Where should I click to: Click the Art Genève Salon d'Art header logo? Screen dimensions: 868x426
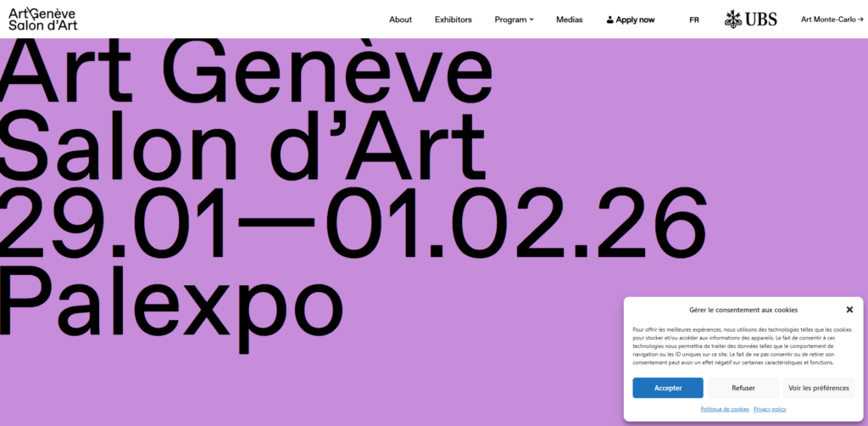pos(42,19)
